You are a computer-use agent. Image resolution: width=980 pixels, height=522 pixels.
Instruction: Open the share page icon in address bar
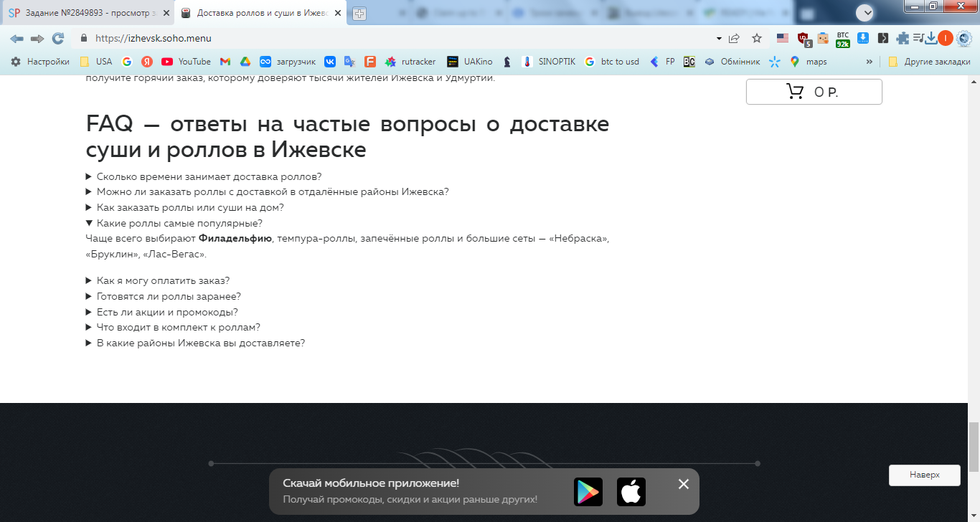click(x=734, y=38)
